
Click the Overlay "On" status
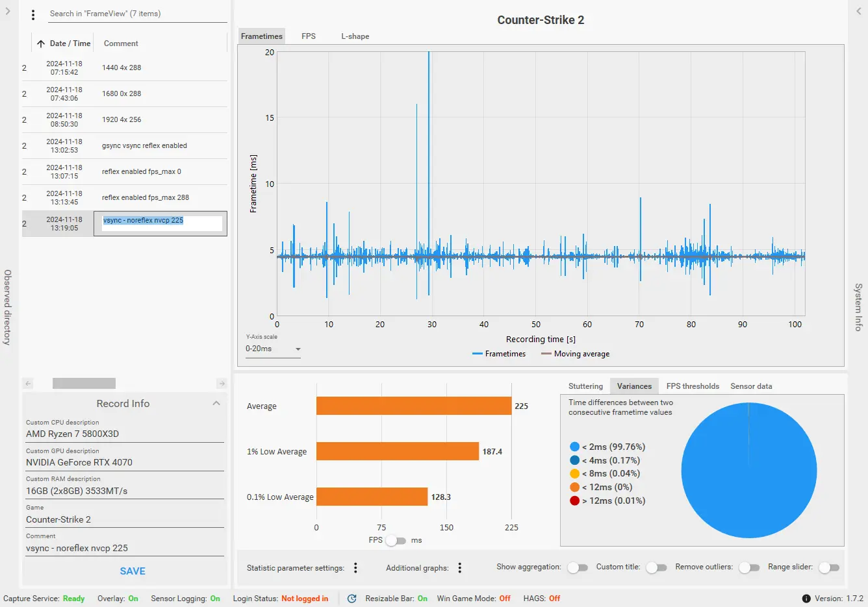click(133, 599)
